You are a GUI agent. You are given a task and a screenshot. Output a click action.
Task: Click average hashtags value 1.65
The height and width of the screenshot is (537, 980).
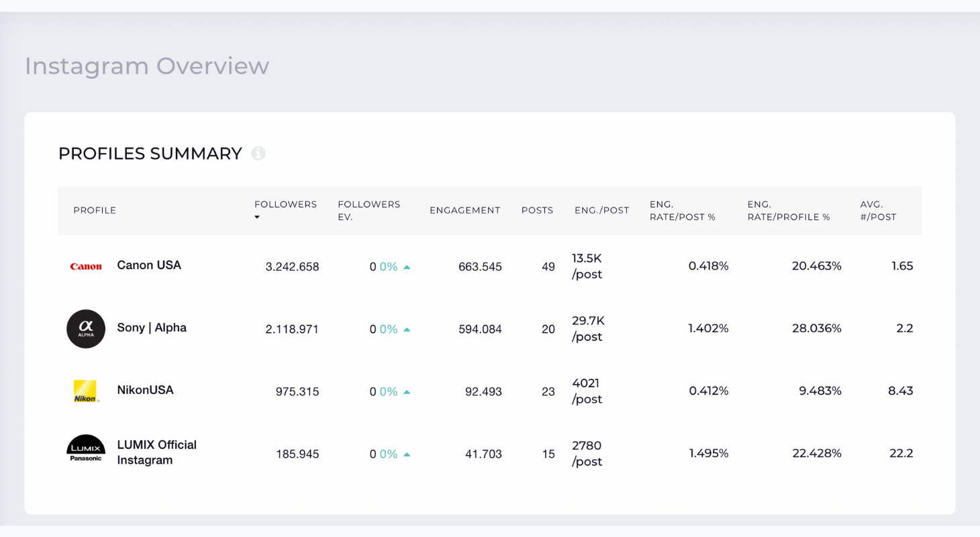(902, 266)
